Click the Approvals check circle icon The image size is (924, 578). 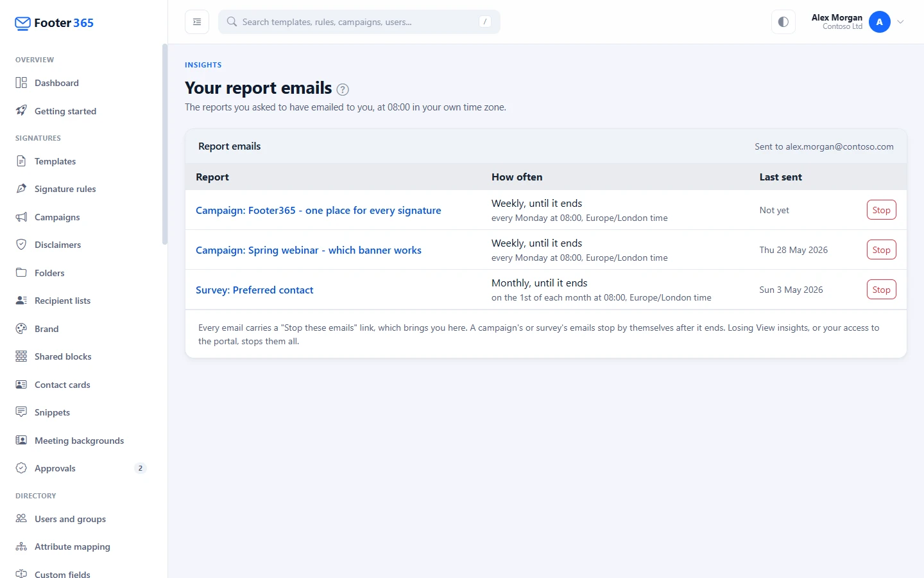(x=21, y=468)
